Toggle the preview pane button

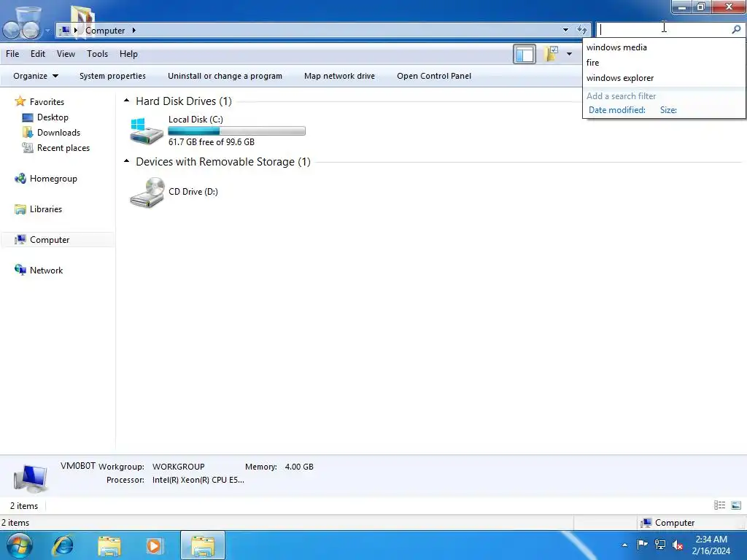click(525, 54)
